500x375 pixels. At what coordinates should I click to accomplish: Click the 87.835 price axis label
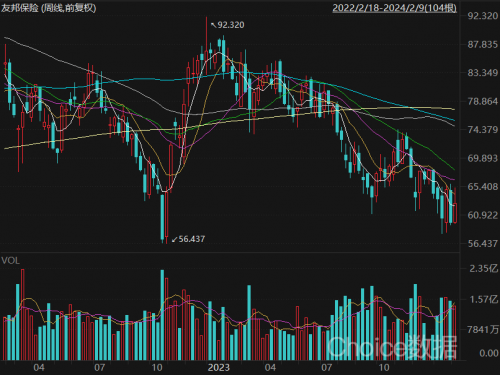click(x=483, y=44)
